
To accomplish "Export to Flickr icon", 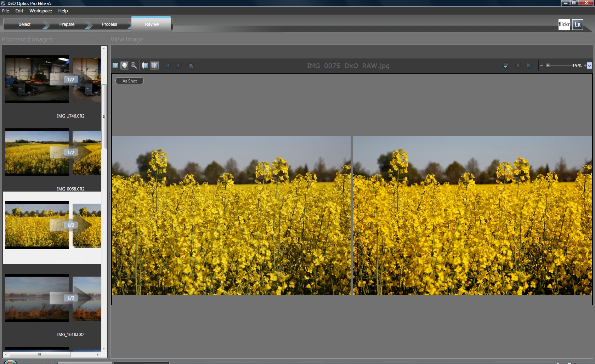I will coord(564,24).
